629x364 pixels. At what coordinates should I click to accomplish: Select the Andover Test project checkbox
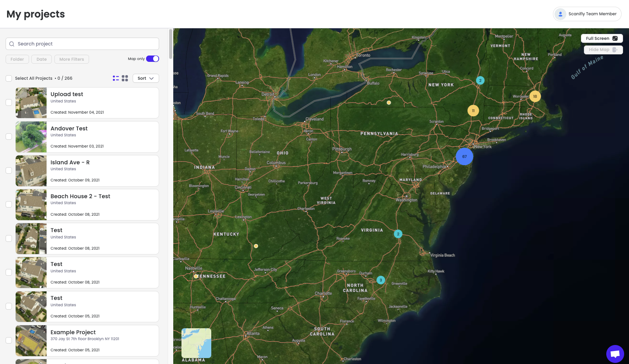click(9, 137)
